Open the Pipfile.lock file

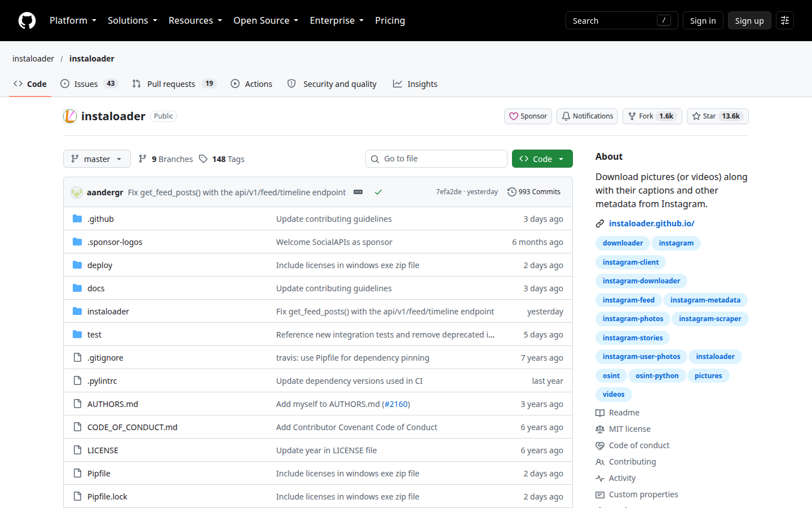click(107, 497)
